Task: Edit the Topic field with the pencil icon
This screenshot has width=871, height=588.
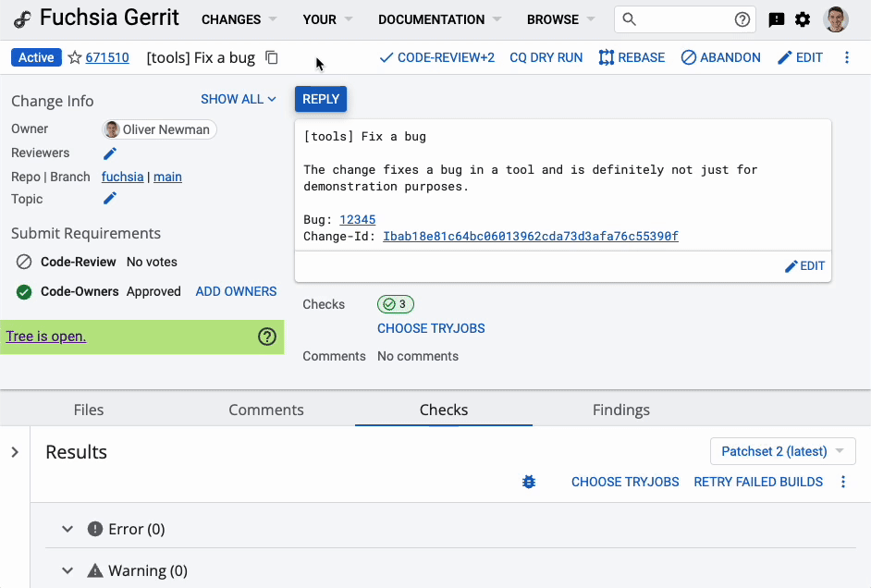Action: tap(109, 199)
